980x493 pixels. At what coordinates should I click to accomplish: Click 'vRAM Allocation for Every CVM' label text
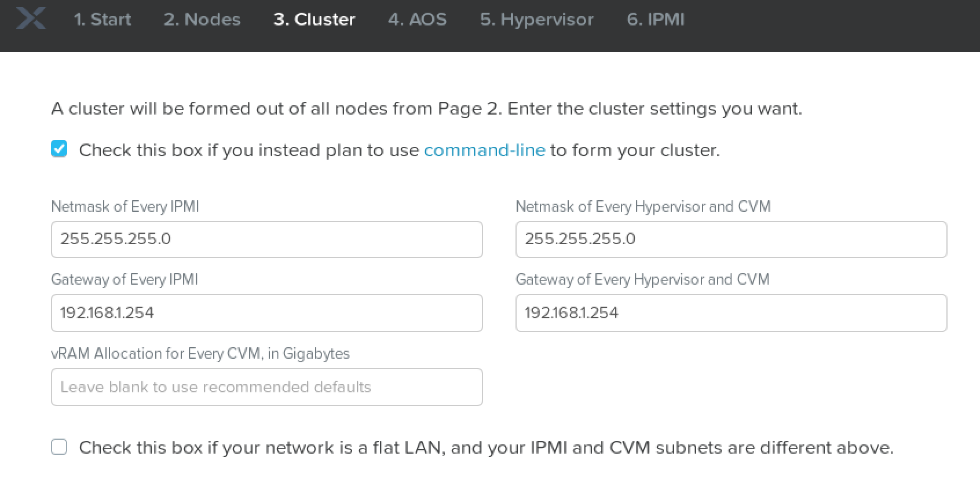click(x=200, y=354)
